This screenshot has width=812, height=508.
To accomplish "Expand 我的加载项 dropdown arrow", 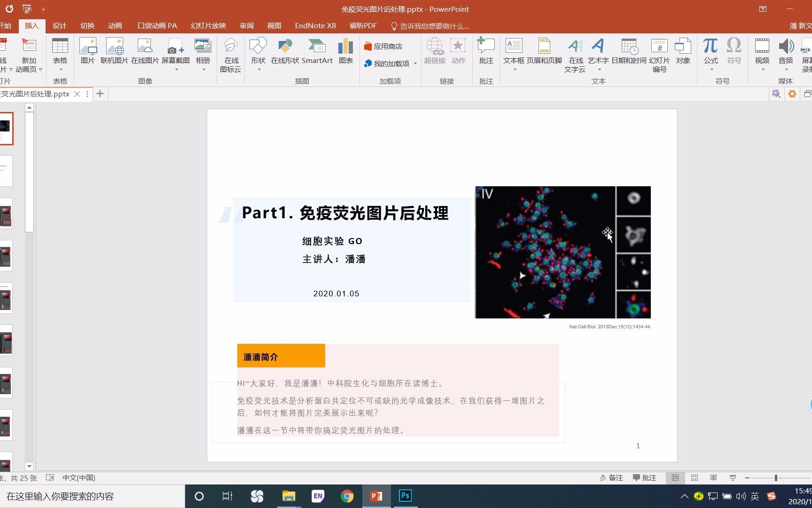I will (415, 63).
